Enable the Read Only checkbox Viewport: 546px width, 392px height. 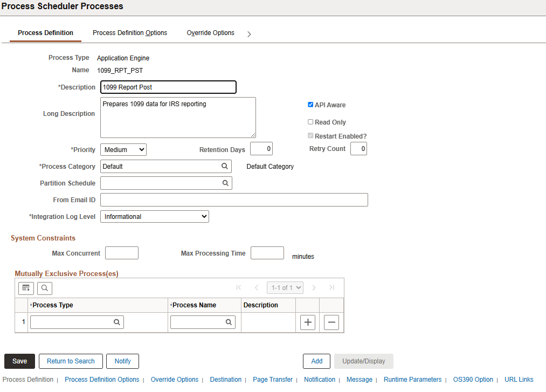(x=310, y=122)
